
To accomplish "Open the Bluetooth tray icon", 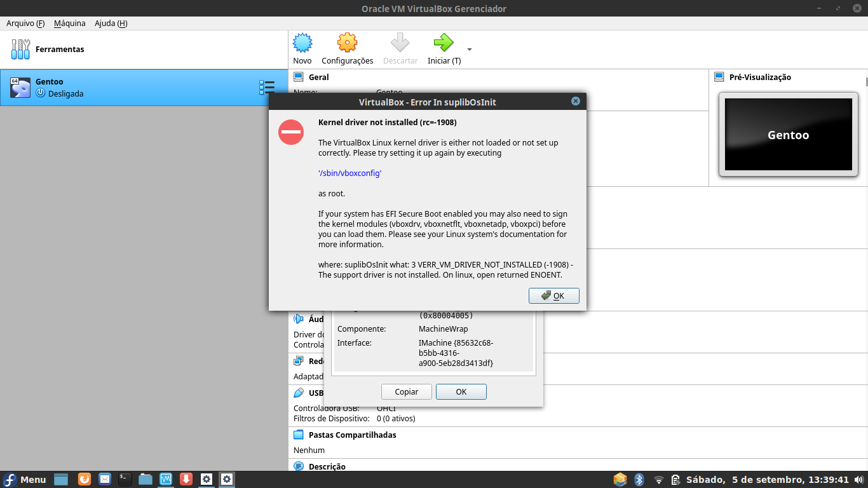I will coord(640,479).
